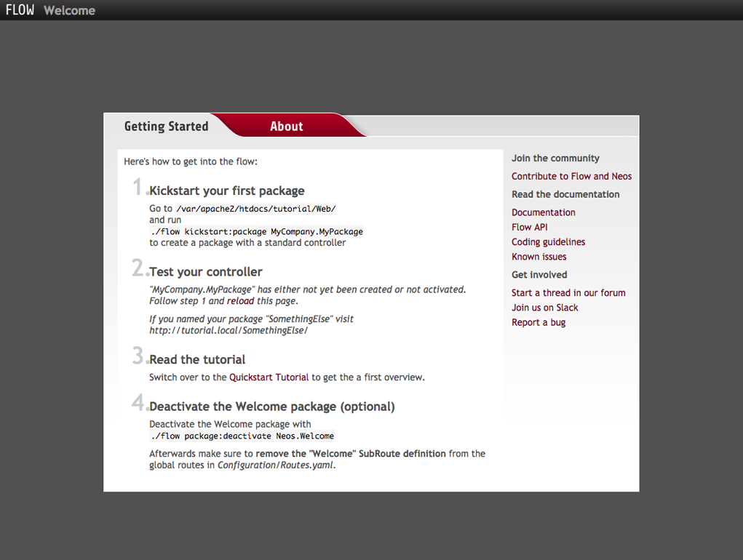Open the About tab
The image size is (743, 560).
tap(286, 126)
